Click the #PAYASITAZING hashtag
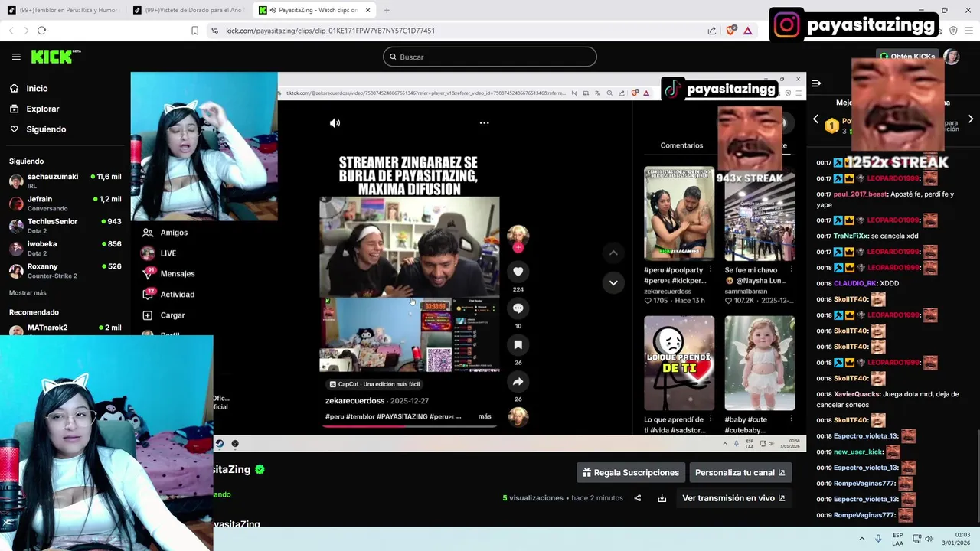Screen dimensions: 980x551 click(402, 416)
